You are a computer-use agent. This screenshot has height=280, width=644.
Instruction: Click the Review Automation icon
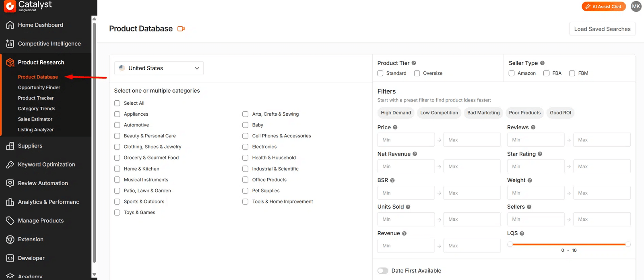[10, 183]
